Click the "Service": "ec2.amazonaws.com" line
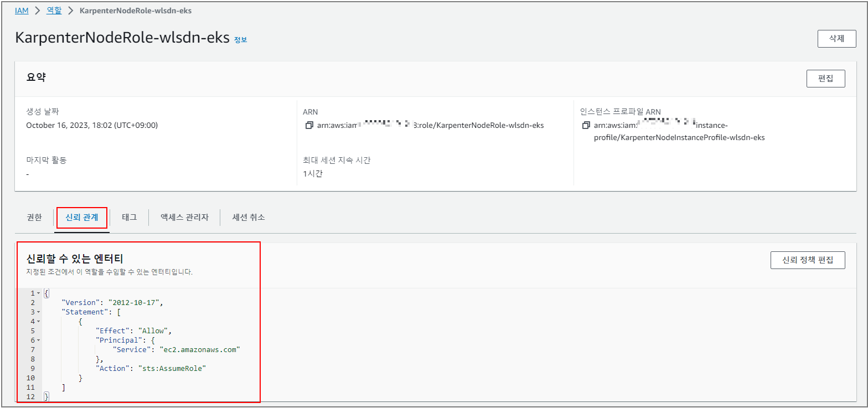This screenshot has height=408, width=868. pyautogui.click(x=177, y=350)
